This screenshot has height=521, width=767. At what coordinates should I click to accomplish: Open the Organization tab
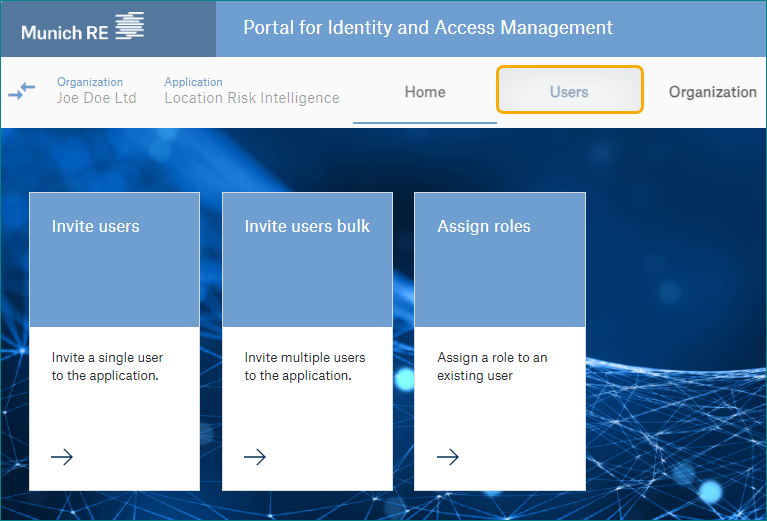(712, 92)
